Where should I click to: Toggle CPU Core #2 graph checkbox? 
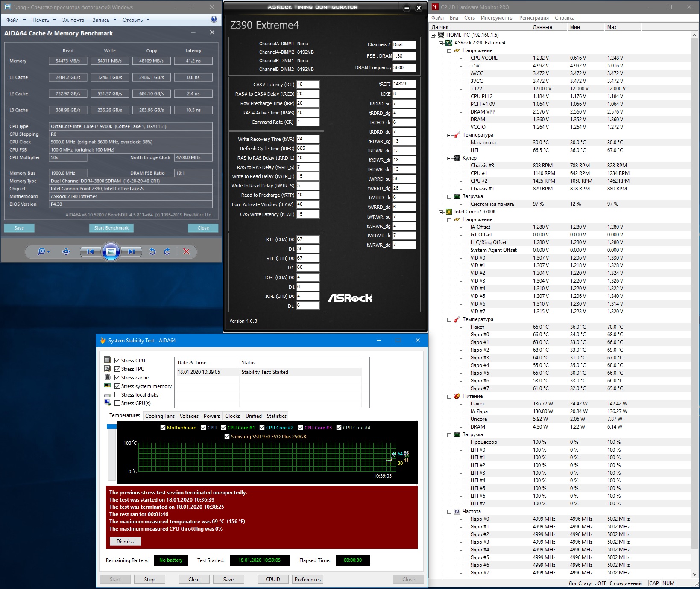click(x=262, y=427)
